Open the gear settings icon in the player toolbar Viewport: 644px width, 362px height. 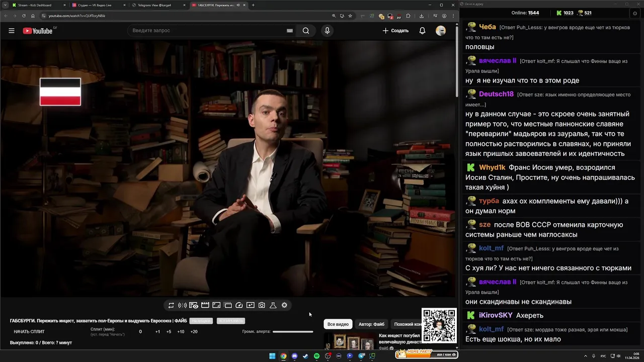284,305
